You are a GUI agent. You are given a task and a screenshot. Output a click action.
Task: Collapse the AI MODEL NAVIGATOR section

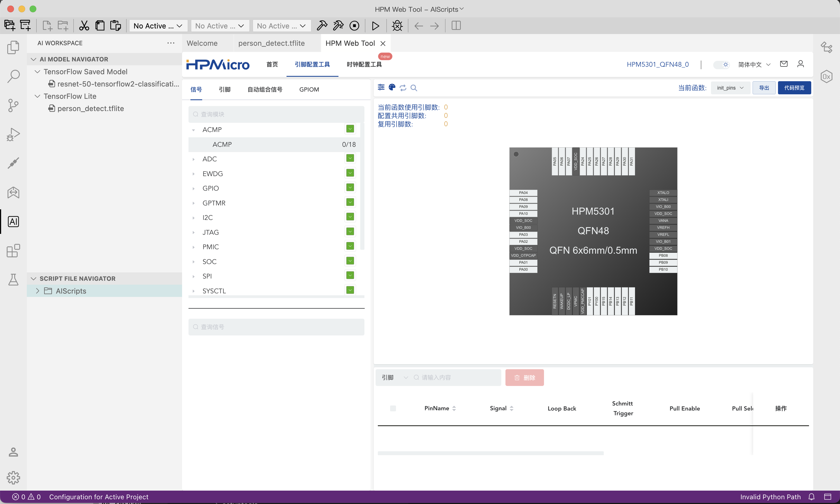tap(33, 59)
